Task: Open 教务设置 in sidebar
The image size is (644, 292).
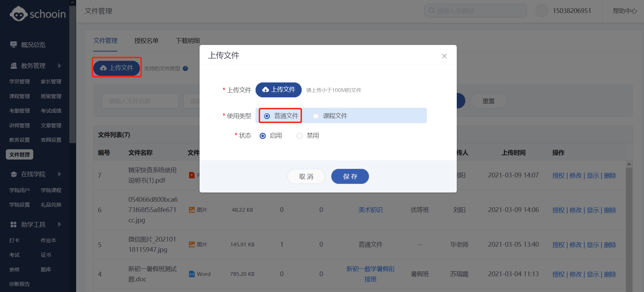Action: [20, 140]
